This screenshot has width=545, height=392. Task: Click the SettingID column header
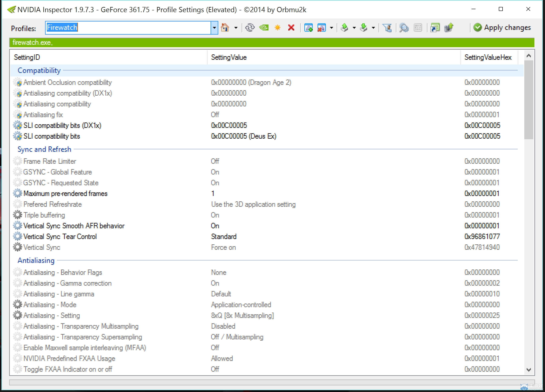108,57
